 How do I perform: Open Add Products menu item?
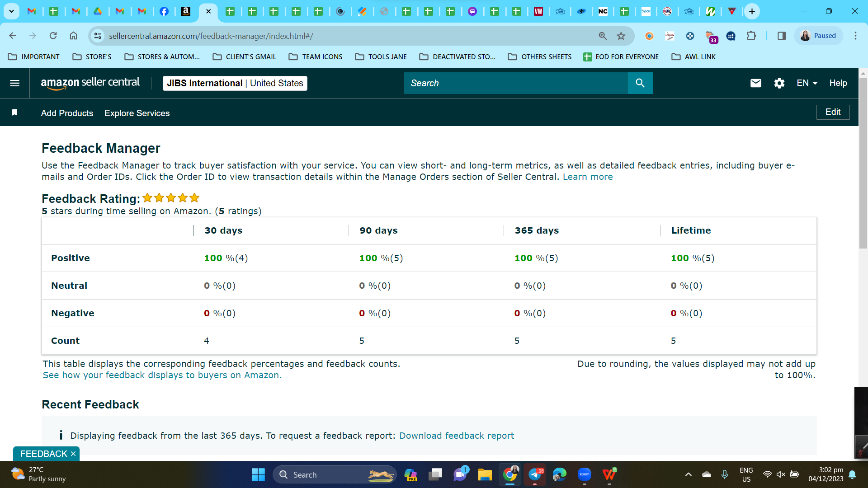click(67, 113)
